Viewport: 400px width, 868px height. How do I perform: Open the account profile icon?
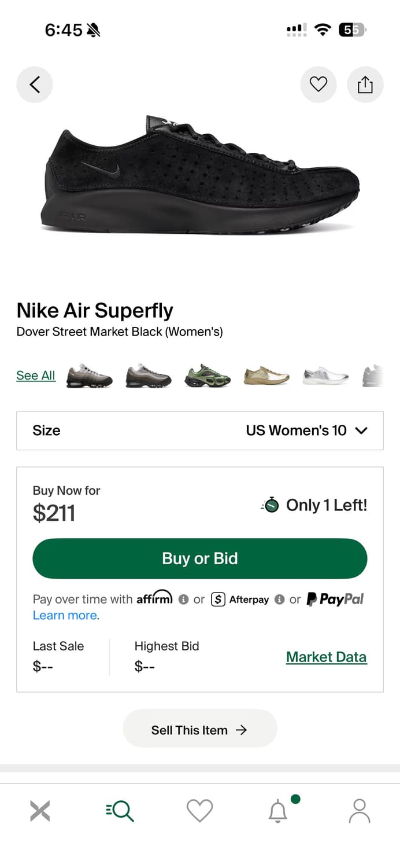pyautogui.click(x=360, y=811)
